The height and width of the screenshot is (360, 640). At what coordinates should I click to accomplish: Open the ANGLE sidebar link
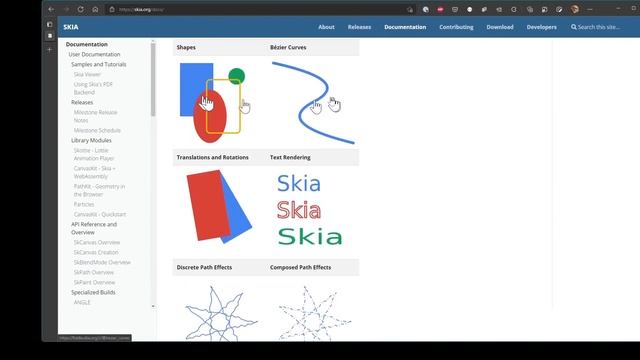coord(82,302)
